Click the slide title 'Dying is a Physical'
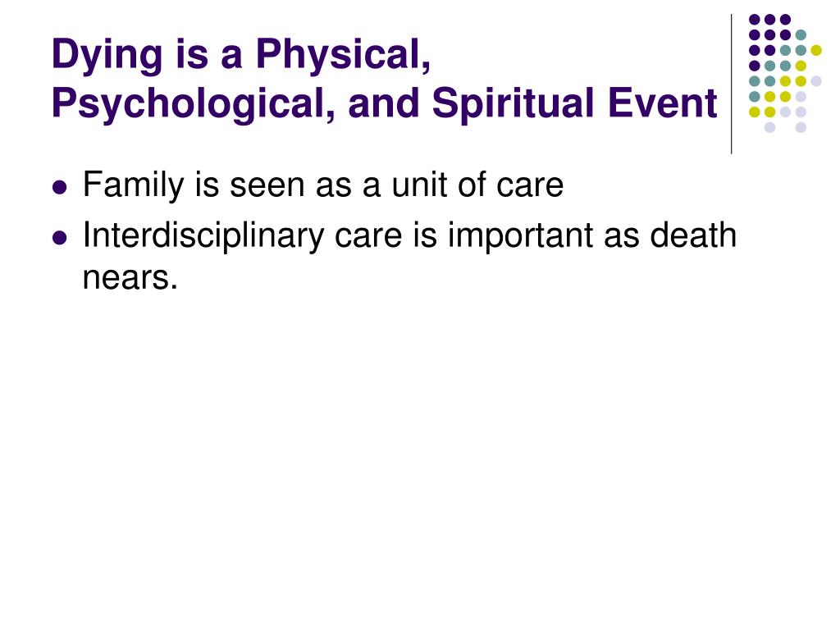Image resolution: width=840 pixels, height=630 pixels. (x=240, y=55)
